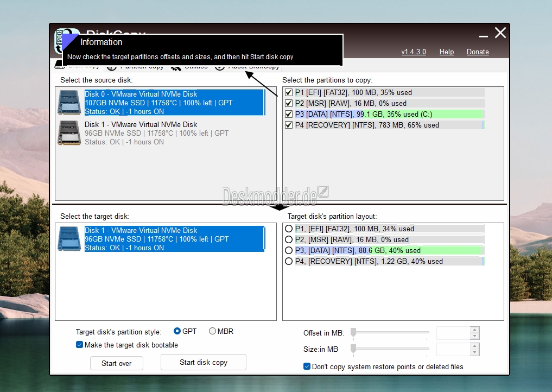
Task: Open the Donate link
Action: click(478, 52)
